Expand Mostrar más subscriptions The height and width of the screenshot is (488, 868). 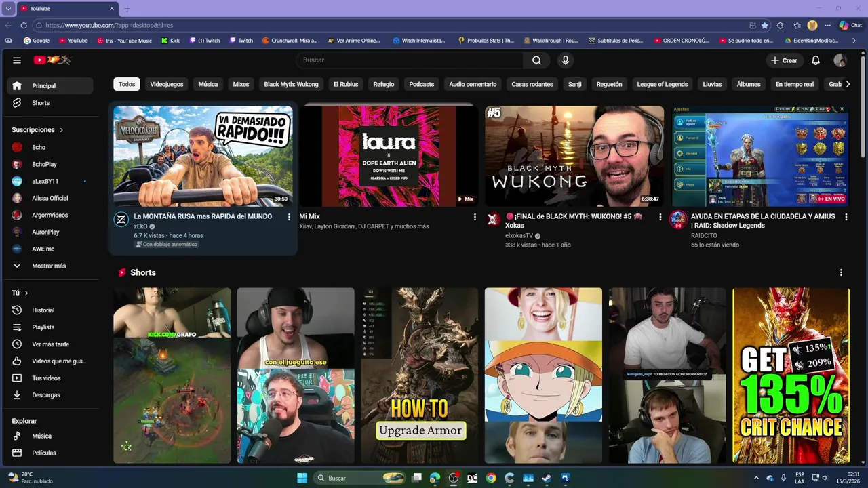[x=50, y=266]
